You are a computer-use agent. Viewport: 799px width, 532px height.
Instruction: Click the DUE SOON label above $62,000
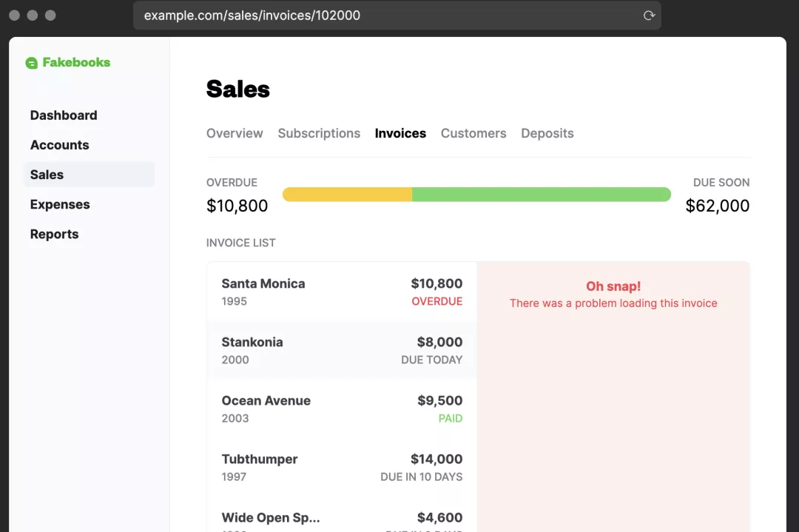721,183
